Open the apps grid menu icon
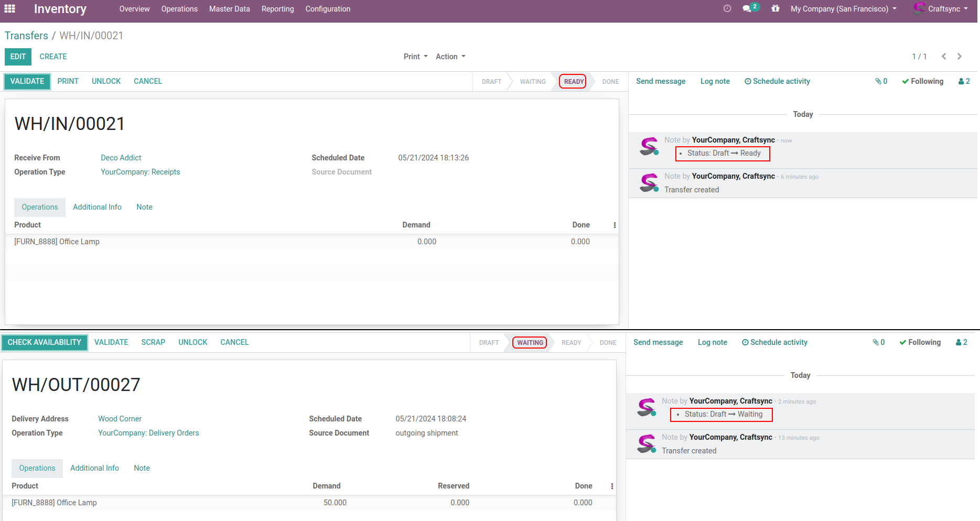This screenshot has height=521, width=980. (x=9, y=9)
